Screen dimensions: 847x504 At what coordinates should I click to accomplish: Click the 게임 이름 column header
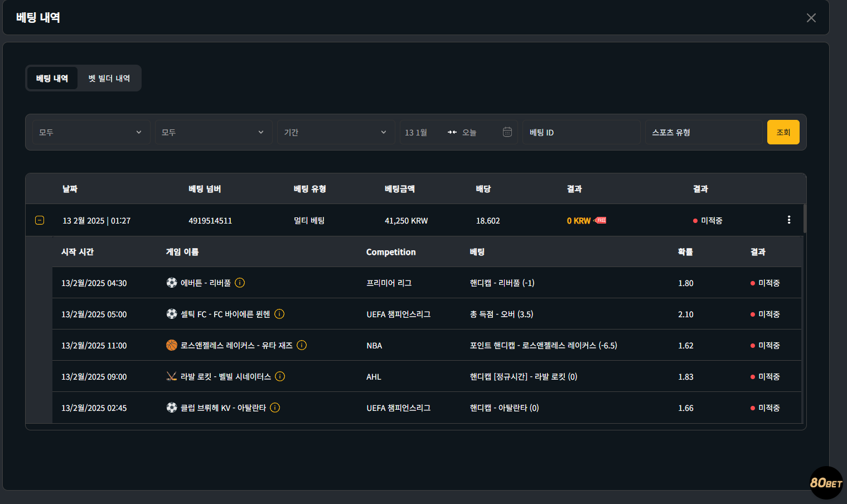(182, 252)
